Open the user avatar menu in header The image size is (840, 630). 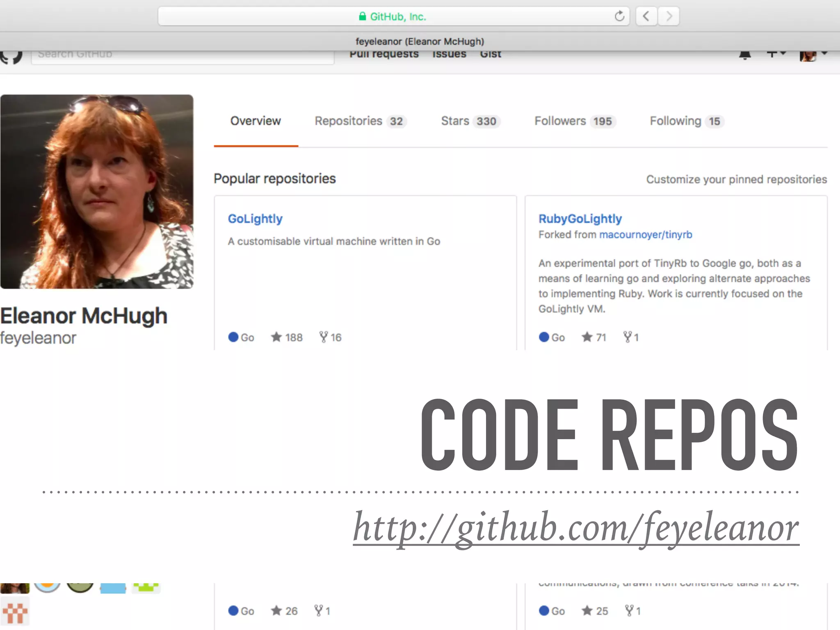[x=813, y=56]
